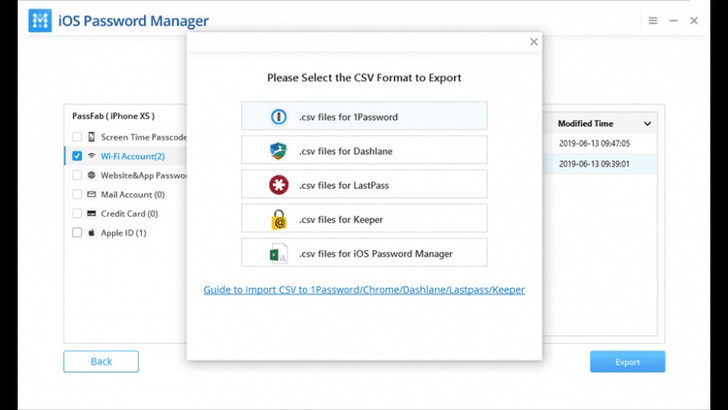Close the CSV format dialog

pyautogui.click(x=534, y=42)
